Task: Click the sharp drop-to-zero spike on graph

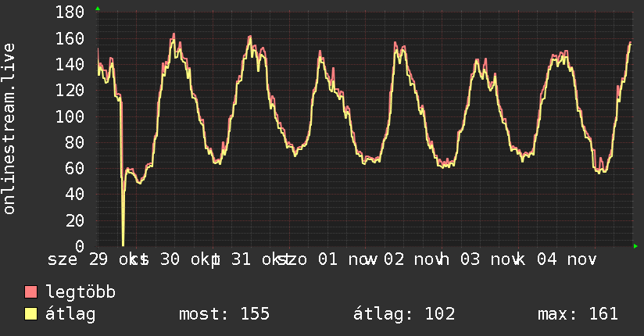Action: [x=123, y=227]
